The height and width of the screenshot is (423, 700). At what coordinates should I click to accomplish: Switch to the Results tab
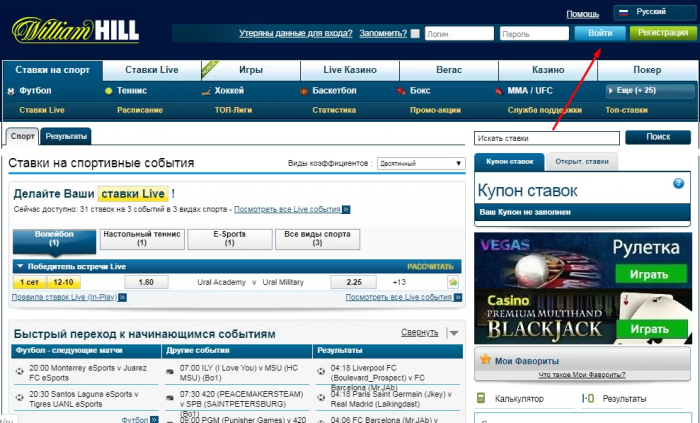[x=67, y=135]
